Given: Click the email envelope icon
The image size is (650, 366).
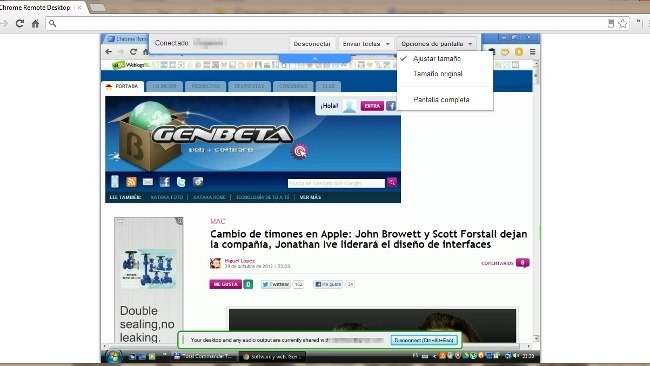Looking at the screenshot, I should [x=148, y=182].
